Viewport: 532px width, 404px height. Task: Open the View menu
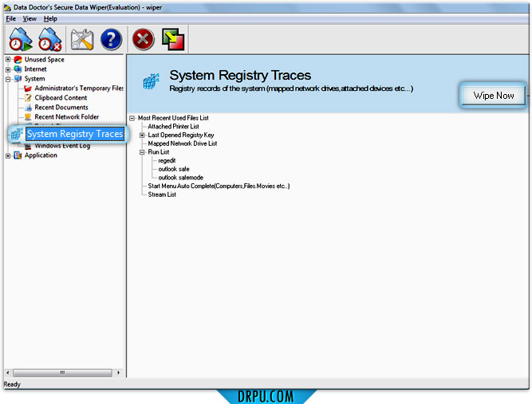30,18
